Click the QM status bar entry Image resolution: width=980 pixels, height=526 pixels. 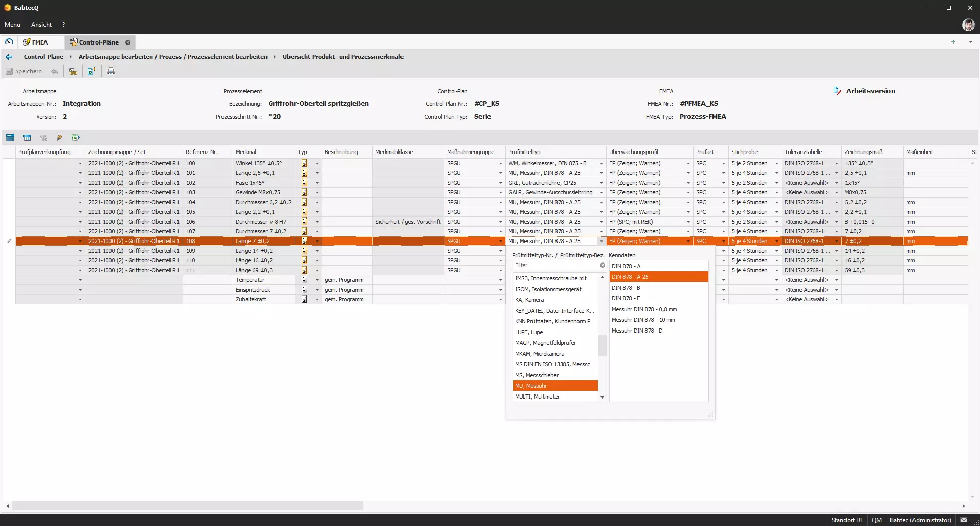point(877,520)
